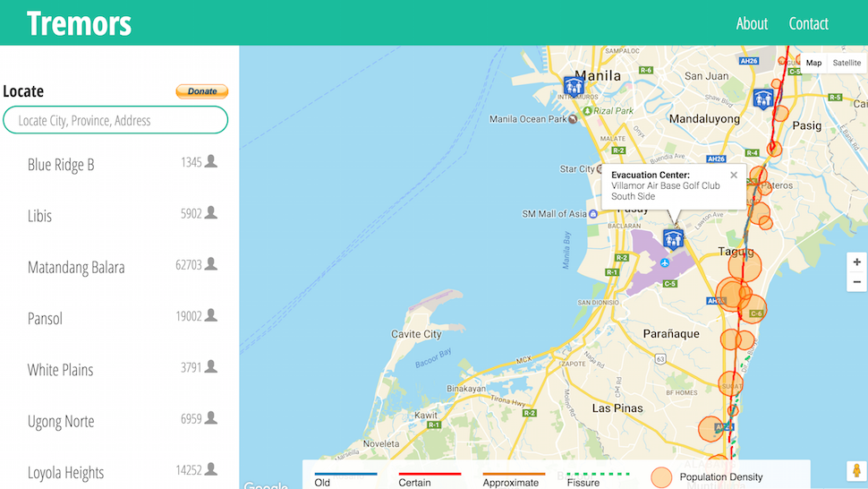Click the Tremors site title
This screenshot has height=489, width=868.
coord(79,23)
